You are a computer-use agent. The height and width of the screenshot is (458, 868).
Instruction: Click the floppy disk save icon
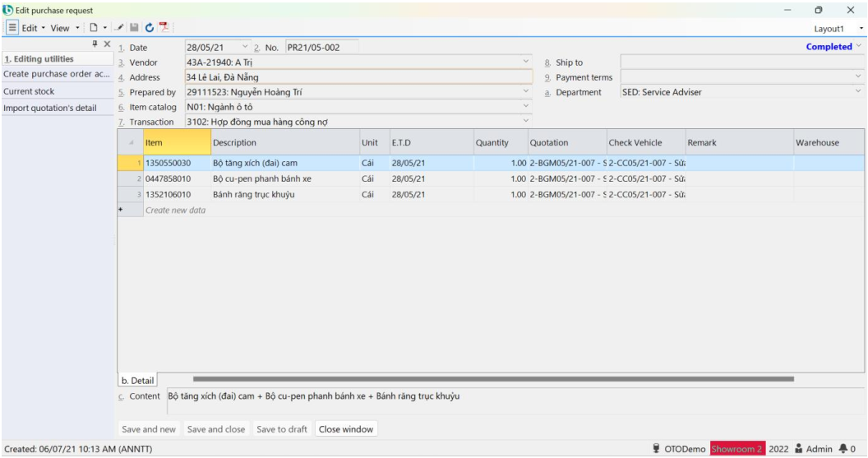click(x=133, y=28)
